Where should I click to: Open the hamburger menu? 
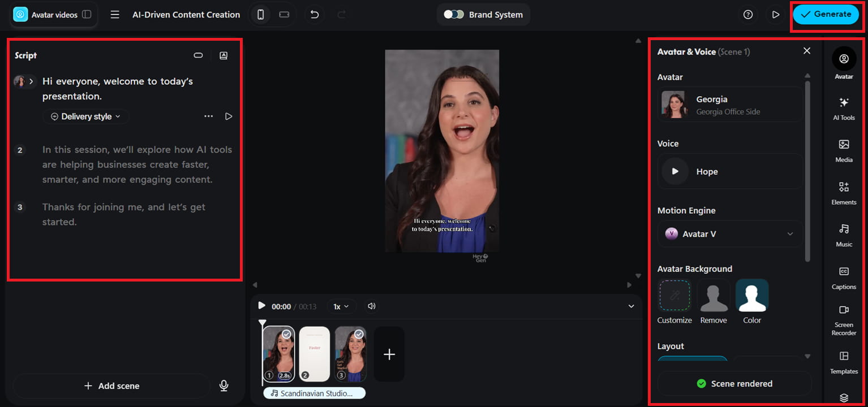pos(115,15)
